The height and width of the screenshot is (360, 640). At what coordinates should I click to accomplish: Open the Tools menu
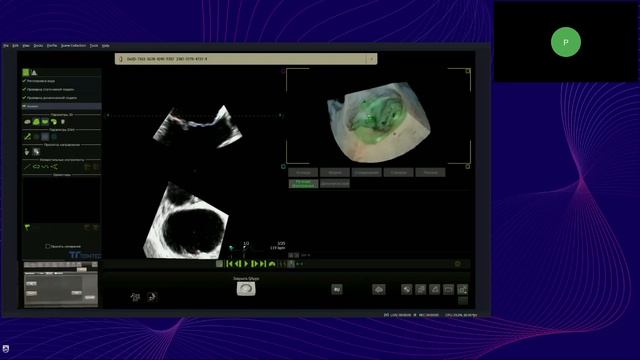pyautogui.click(x=94, y=46)
